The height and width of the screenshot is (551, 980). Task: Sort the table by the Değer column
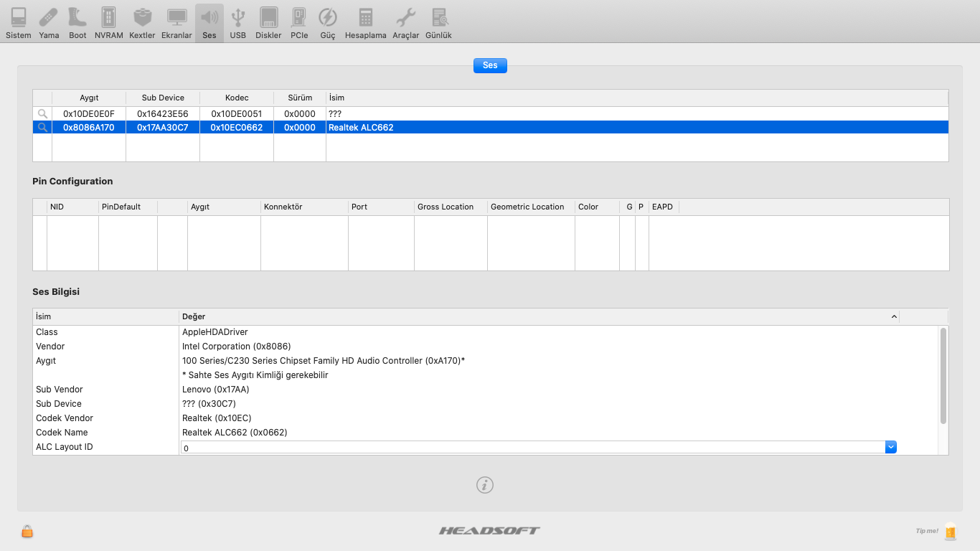[x=538, y=316]
